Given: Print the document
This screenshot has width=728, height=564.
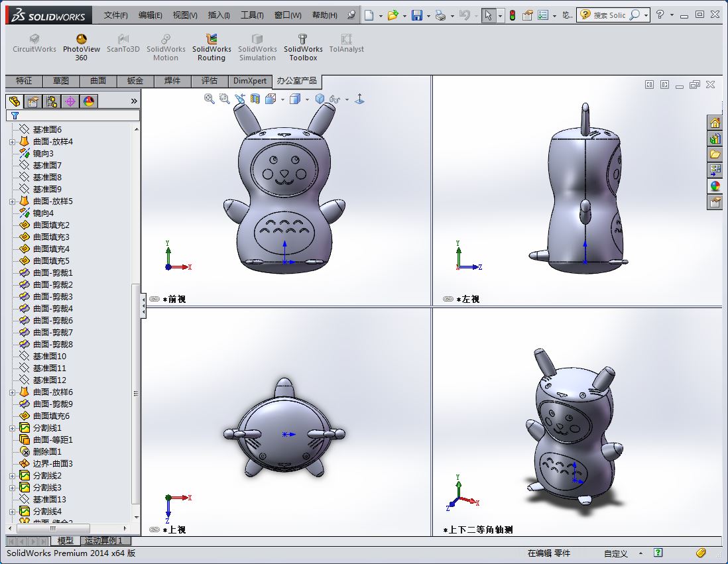Looking at the screenshot, I should tap(440, 15).
